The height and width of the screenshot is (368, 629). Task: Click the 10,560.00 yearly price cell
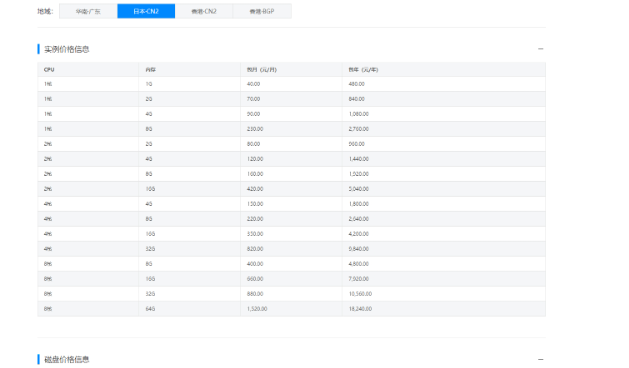click(360, 294)
